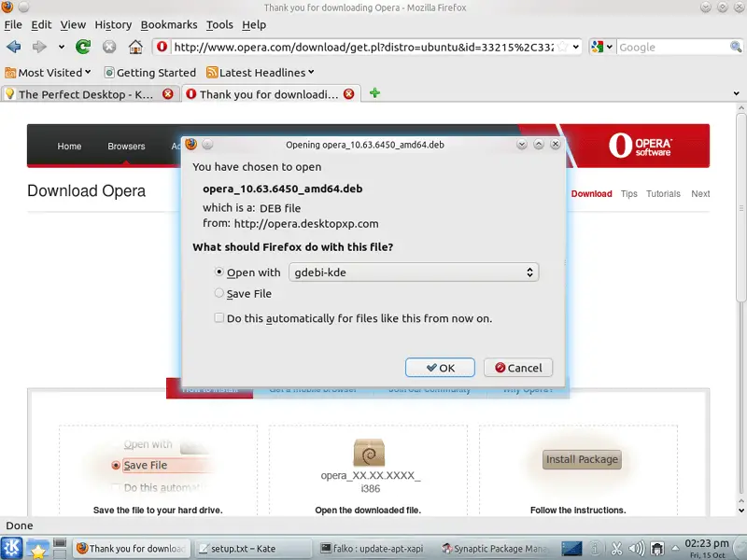Viewport: 747px width, 560px height.
Task: Click the blue desktop widget icon in the panel
Action: coord(571,549)
